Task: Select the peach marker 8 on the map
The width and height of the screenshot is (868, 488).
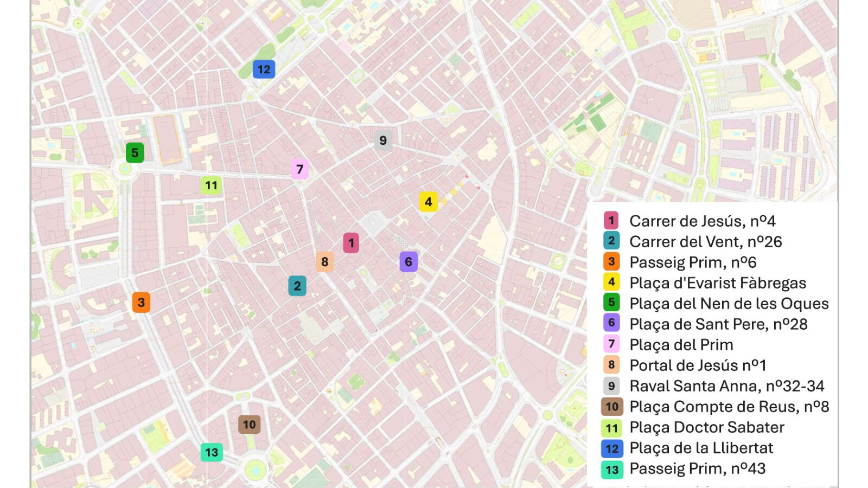Action: (324, 262)
